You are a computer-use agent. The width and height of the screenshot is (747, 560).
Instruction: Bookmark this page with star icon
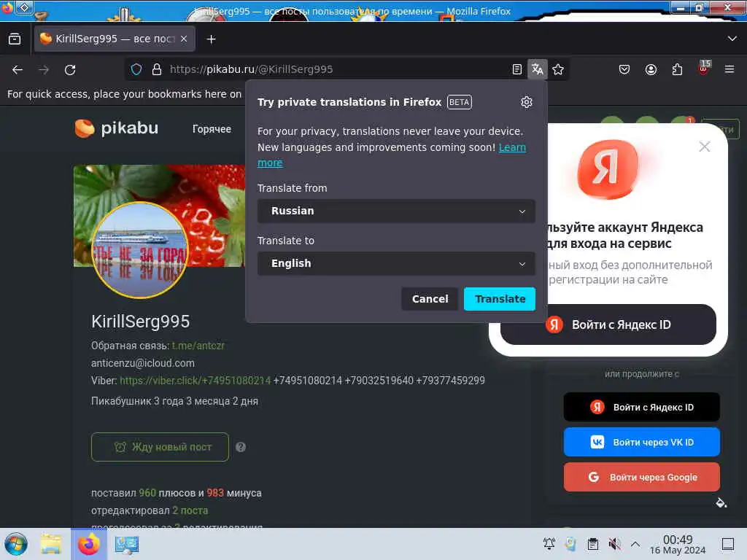558,69
